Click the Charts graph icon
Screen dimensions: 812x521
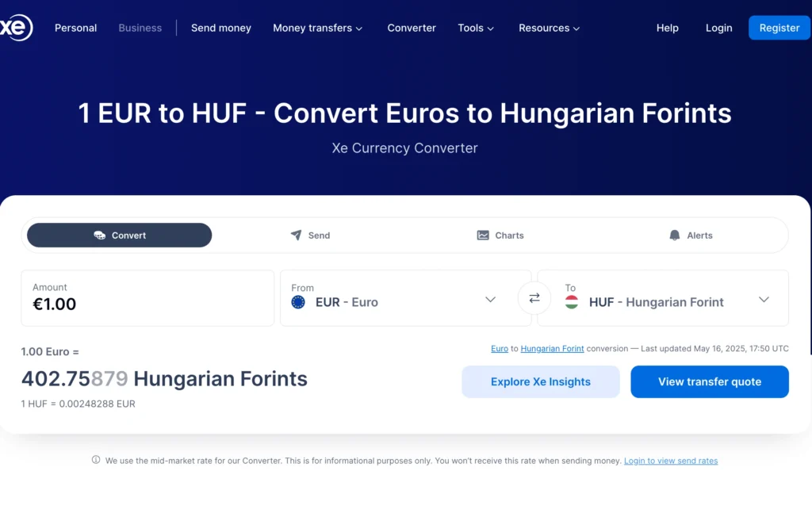(483, 235)
